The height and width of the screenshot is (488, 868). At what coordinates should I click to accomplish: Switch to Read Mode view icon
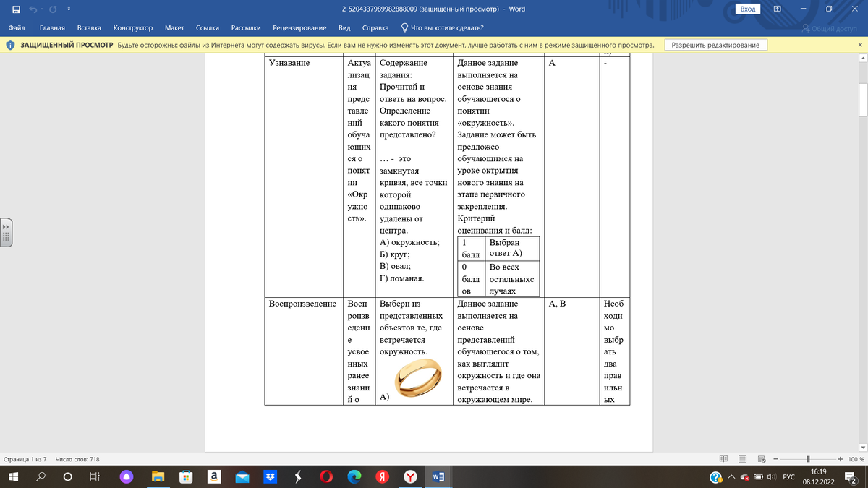[724, 459]
